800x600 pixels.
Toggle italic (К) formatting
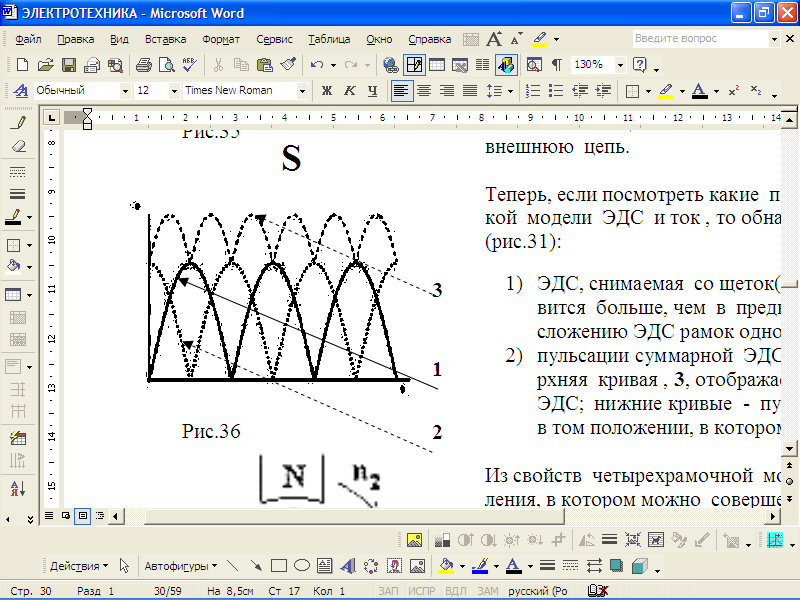349,91
